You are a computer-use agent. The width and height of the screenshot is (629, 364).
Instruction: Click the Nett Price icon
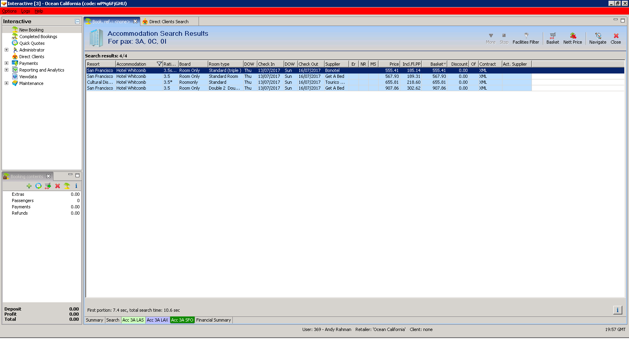tap(573, 35)
